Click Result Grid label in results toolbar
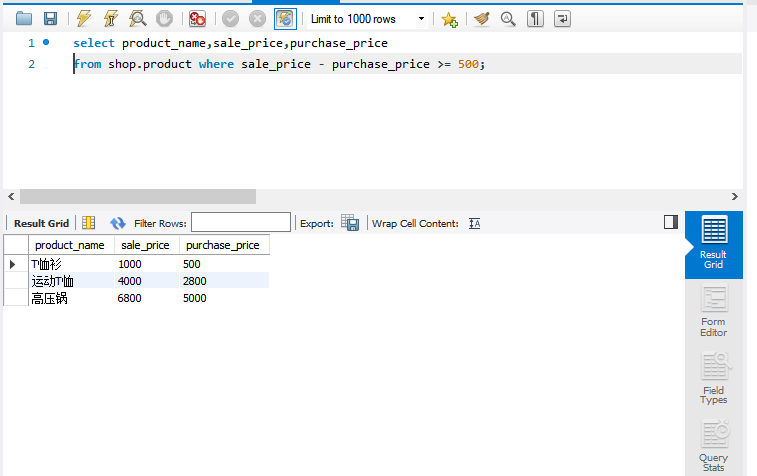757x476 pixels. coord(42,224)
